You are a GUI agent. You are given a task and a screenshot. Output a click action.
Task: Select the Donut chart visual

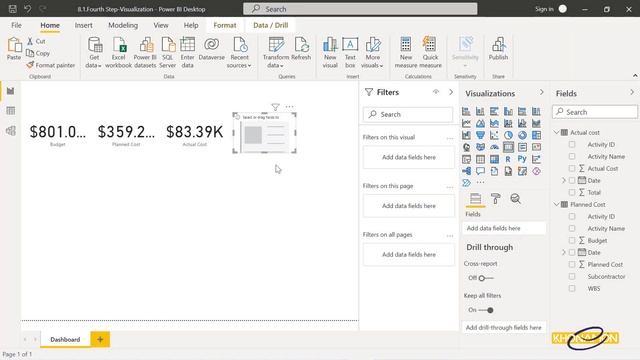[x=522, y=135]
